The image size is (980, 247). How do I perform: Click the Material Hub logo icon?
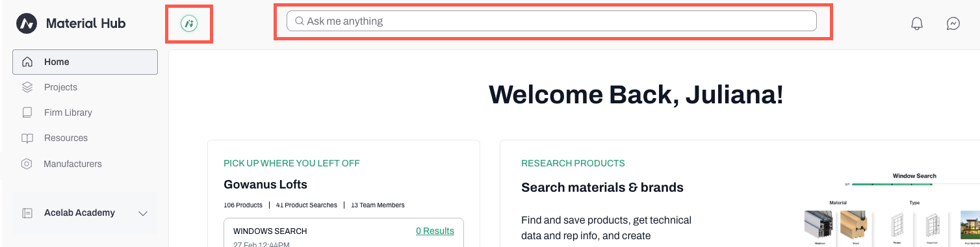coord(27,23)
